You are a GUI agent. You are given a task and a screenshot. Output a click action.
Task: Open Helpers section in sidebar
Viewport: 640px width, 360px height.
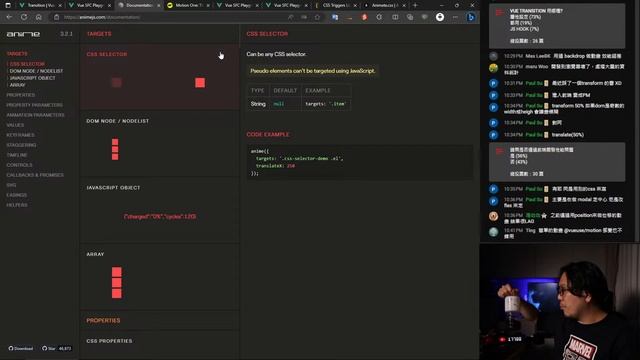[17, 205]
